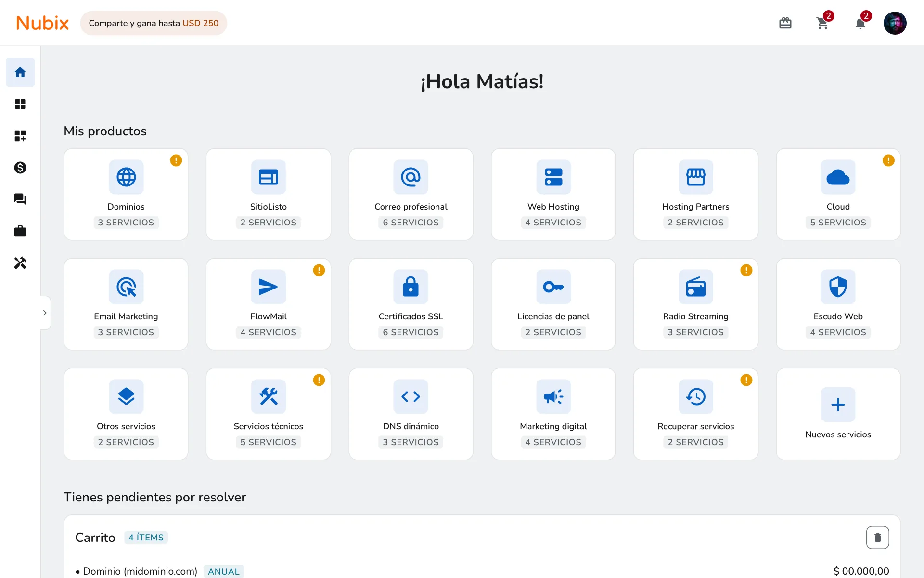Open the Otros servicios card
Screen dimensions: 924x578
[x=126, y=414]
